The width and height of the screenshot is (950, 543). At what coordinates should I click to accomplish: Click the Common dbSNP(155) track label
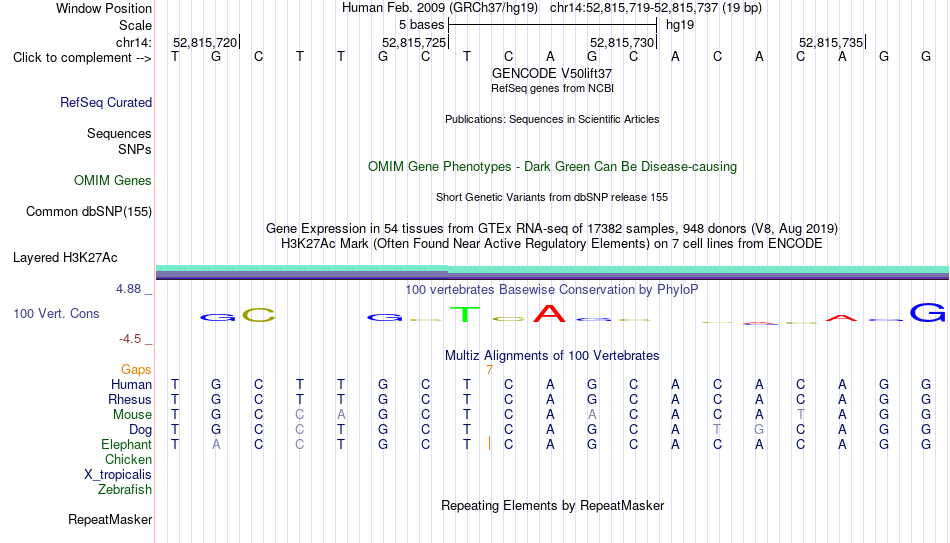(x=89, y=212)
